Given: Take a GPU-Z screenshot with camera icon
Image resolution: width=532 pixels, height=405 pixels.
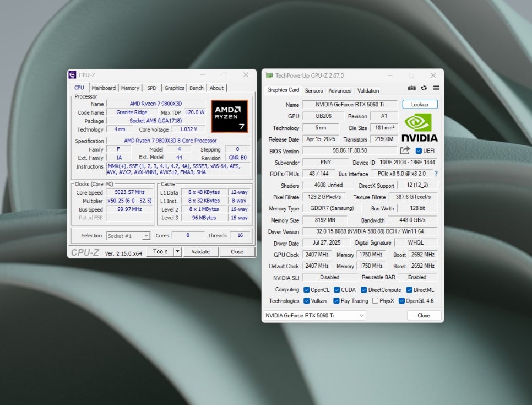Looking at the screenshot, I should [411, 88].
